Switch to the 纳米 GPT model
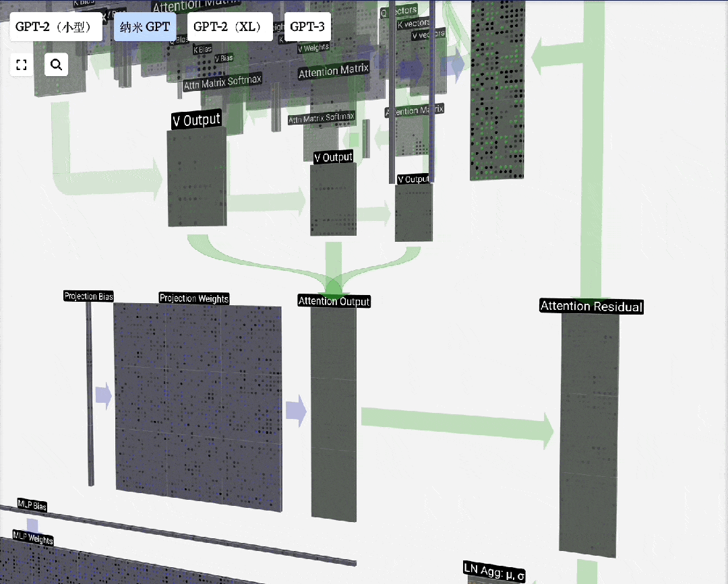This screenshot has height=584, width=728. click(x=145, y=27)
